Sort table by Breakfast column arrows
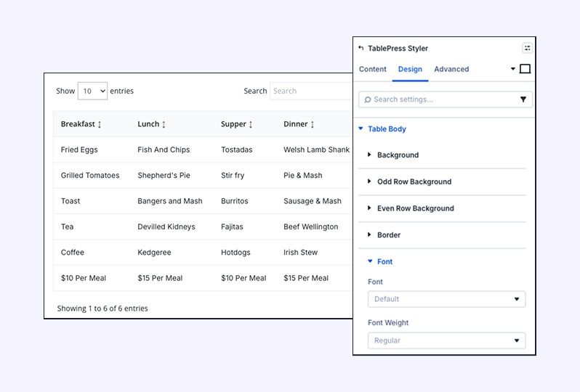This screenshot has height=392, width=580. coord(100,125)
